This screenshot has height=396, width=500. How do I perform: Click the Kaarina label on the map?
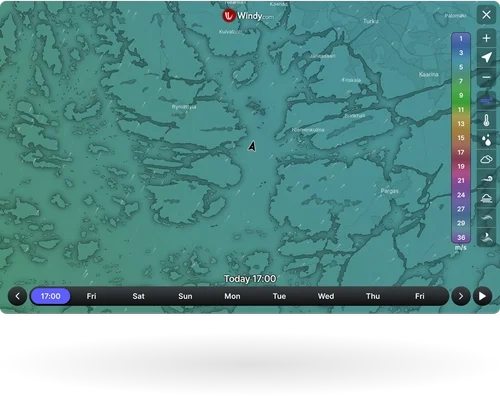[429, 74]
